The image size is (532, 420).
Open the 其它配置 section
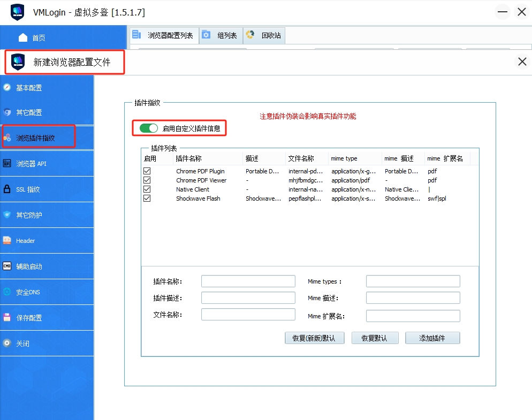pyautogui.click(x=47, y=112)
